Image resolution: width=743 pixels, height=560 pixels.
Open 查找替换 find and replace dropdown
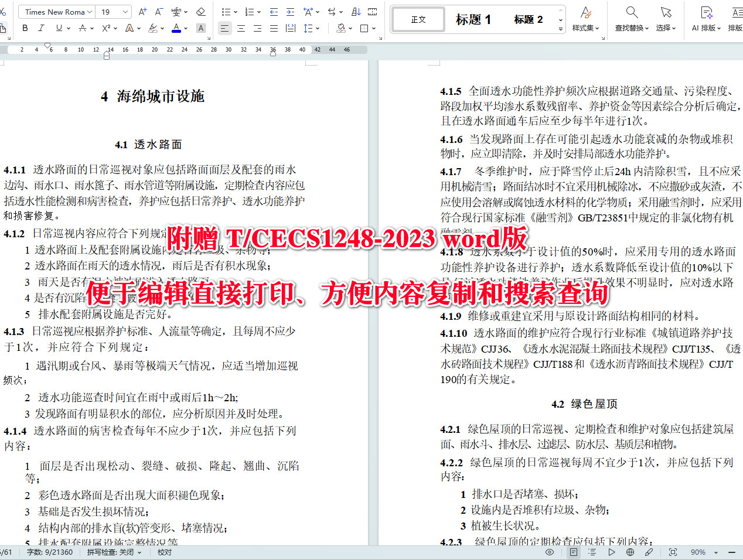pos(632,19)
